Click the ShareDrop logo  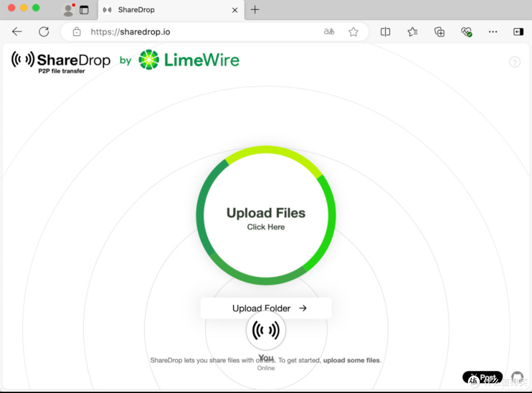(x=61, y=62)
